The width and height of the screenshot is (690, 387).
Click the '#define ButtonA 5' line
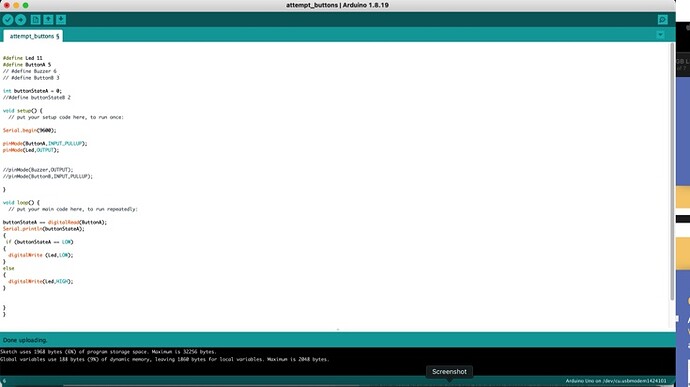(27, 65)
